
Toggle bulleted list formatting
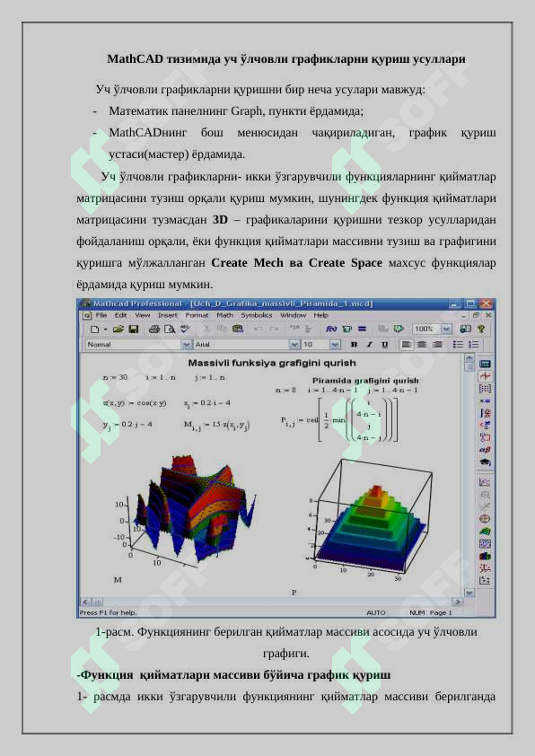pyautogui.click(x=458, y=344)
